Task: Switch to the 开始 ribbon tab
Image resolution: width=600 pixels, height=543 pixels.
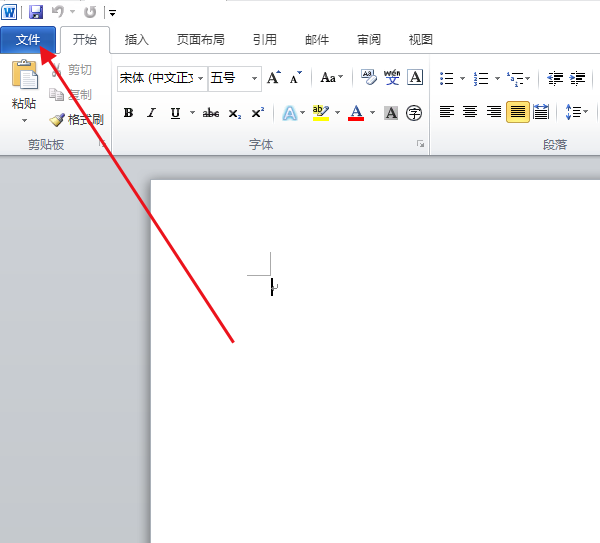Action: [x=85, y=40]
